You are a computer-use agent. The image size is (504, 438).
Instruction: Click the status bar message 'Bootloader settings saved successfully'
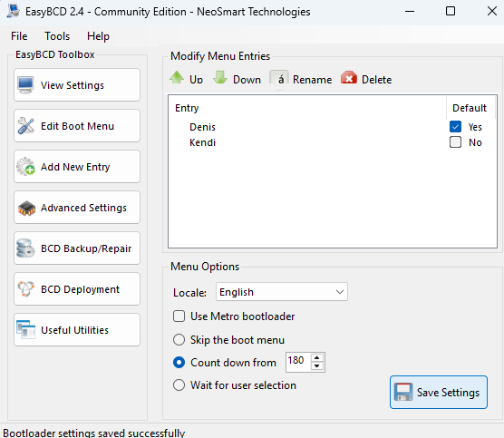(x=94, y=433)
